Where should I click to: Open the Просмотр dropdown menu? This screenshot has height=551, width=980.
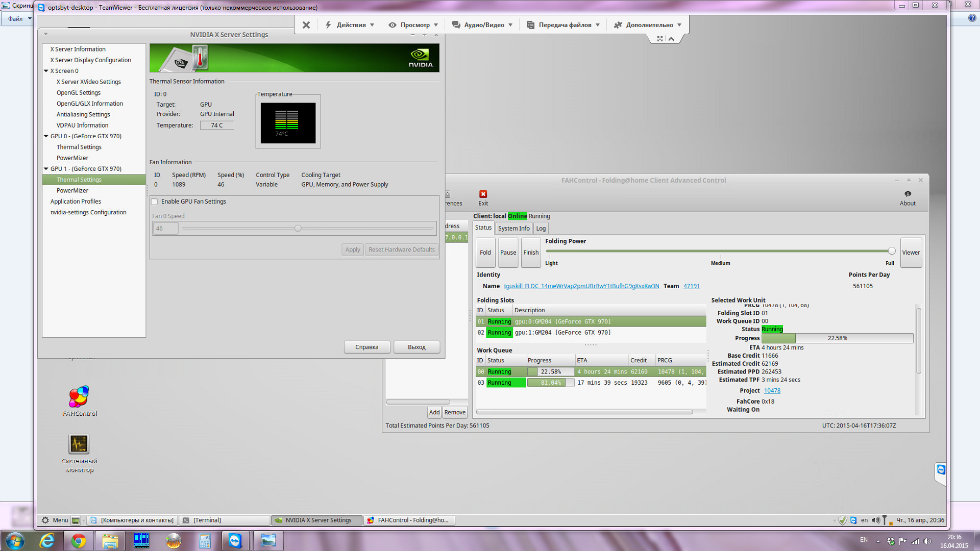414,25
